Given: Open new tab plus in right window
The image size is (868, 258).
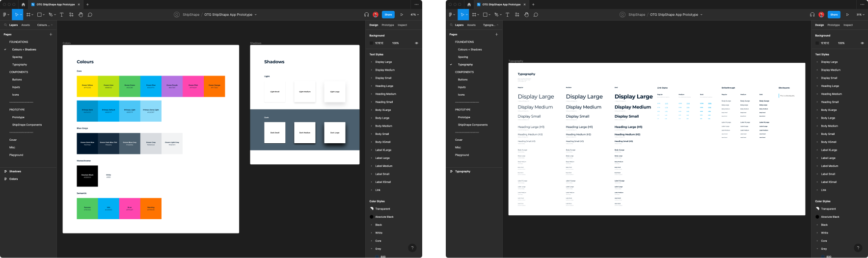Looking at the screenshot, I should [x=533, y=4].
